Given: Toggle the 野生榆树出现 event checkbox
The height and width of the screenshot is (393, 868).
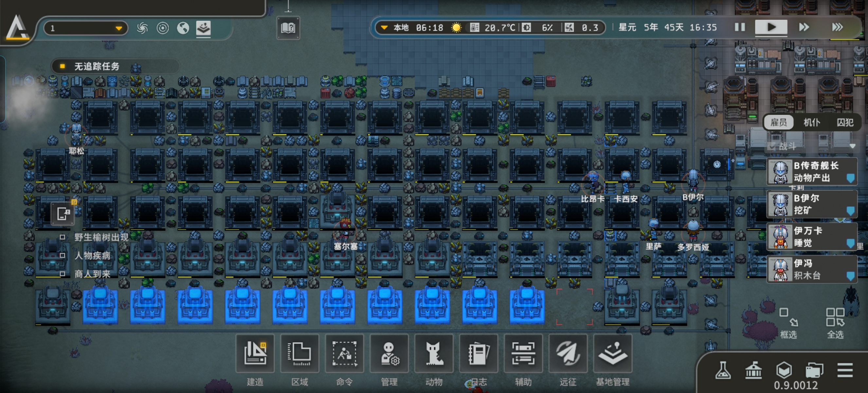Looking at the screenshot, I should [62, 237].
